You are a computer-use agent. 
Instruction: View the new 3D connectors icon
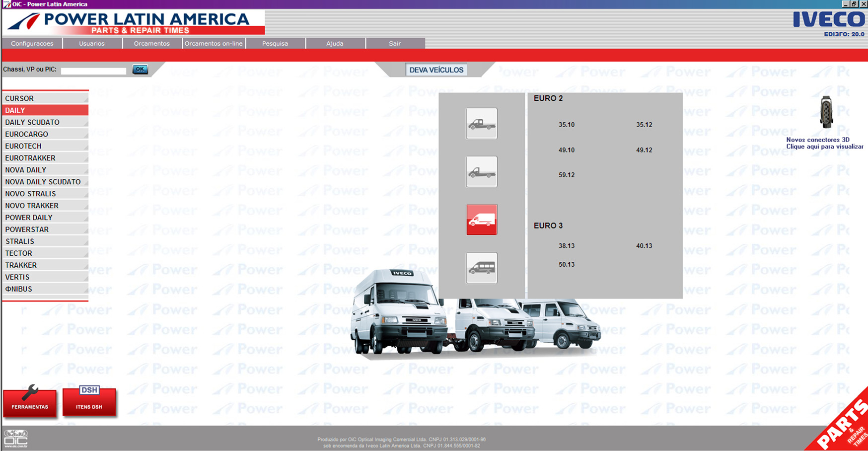point(826,112)
